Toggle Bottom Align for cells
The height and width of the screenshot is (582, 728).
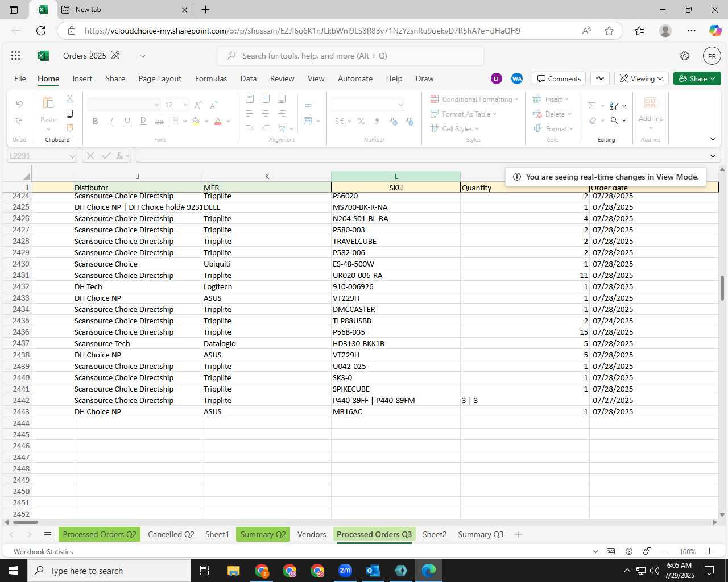[x=282, y=99]
